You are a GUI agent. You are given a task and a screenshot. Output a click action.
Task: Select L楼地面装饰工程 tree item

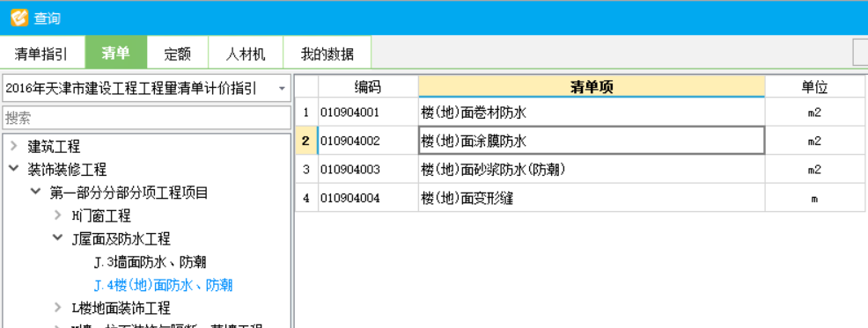(121, 308)
